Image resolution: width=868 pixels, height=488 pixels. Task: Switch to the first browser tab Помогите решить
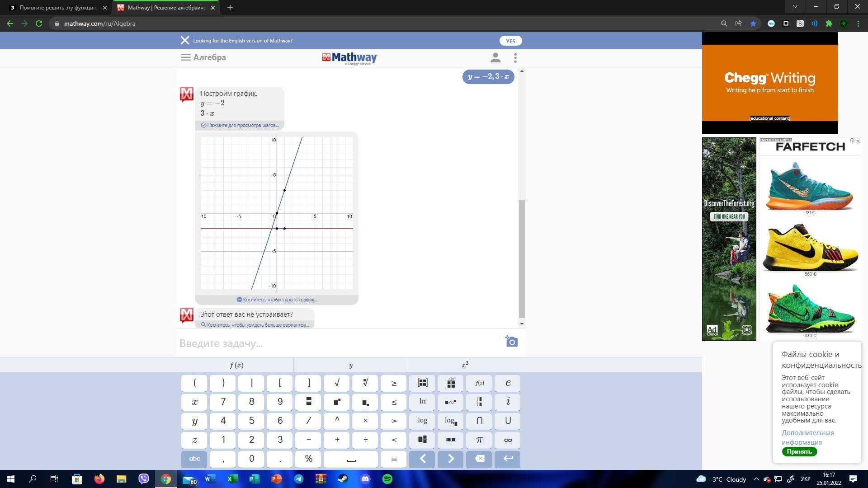coord(58,8)
